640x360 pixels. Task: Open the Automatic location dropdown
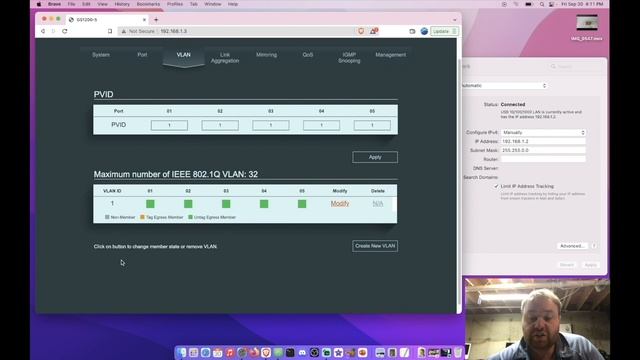coord(504,86)
